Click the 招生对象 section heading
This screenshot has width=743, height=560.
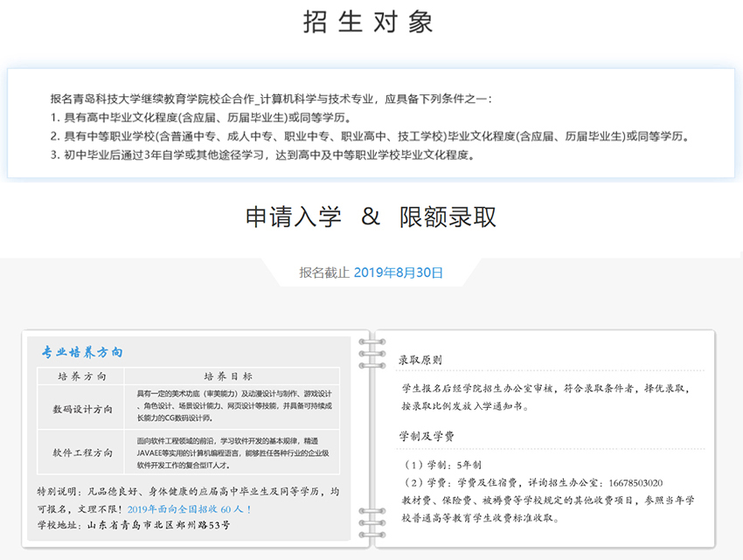[368, 22]
